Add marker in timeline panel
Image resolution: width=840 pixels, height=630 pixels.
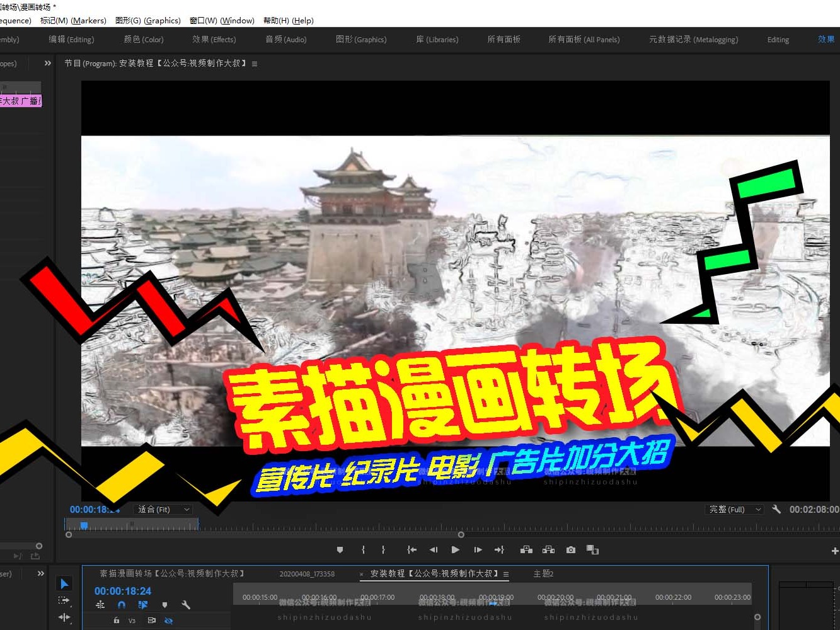(164, 605)
